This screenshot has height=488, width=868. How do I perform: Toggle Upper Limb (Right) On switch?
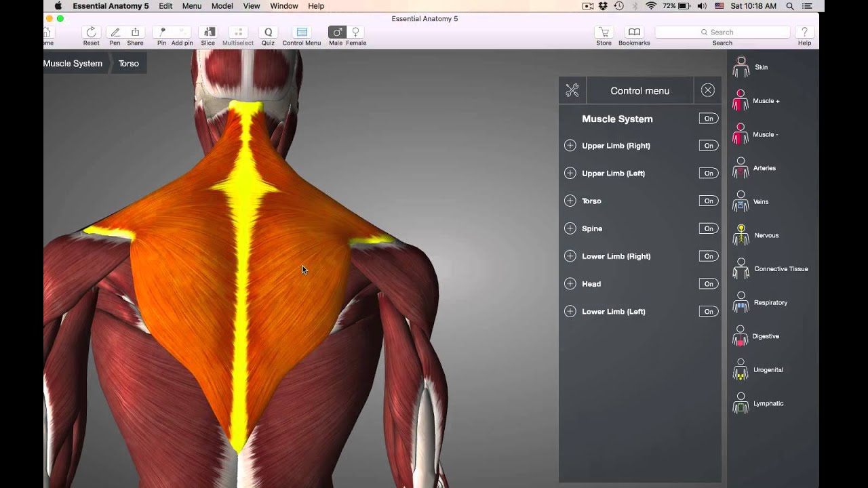tap(709, 146)
